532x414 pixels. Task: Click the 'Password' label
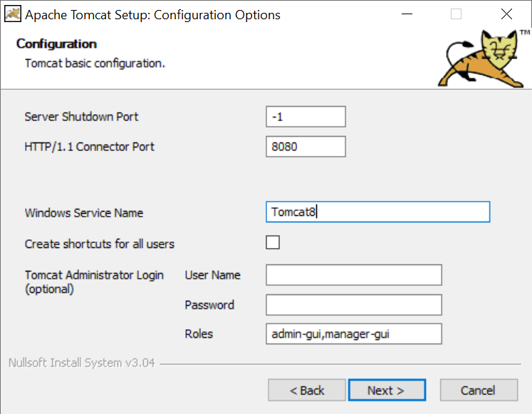tap(209, 305)
